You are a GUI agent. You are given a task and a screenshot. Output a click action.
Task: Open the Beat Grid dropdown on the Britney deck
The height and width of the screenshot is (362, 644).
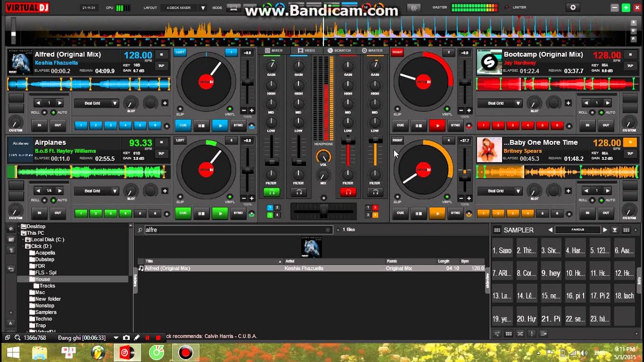pos(499,191)
